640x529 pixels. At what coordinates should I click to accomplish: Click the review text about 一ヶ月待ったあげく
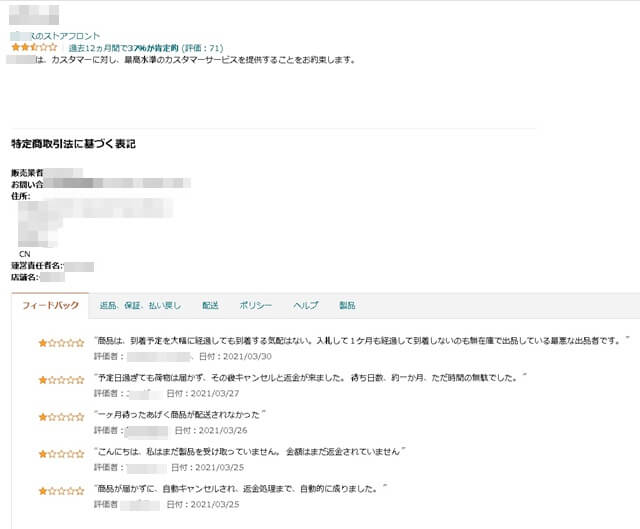[180, 414]
